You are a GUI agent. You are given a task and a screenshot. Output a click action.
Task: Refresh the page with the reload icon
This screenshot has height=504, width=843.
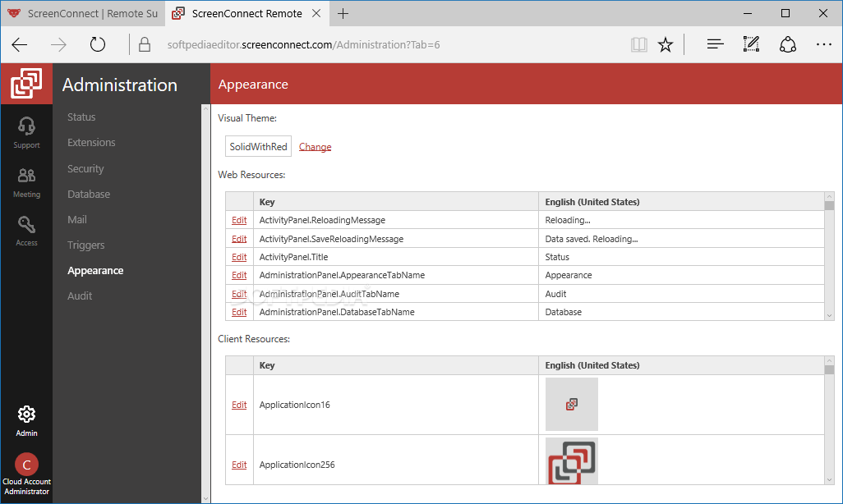[97, 44]
